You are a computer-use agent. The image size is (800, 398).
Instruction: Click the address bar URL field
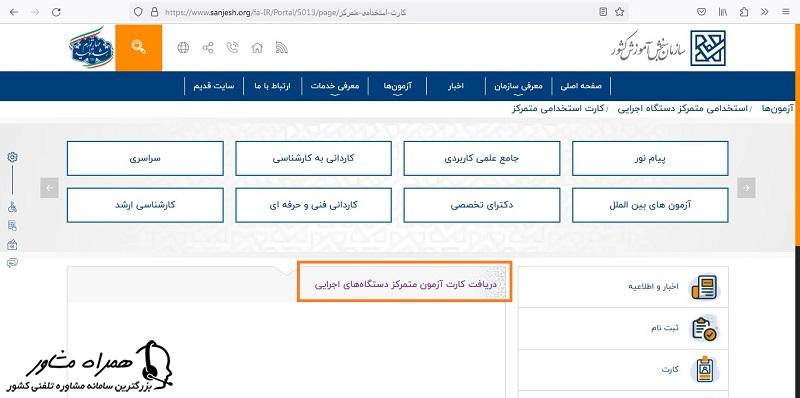click(378, 12)
